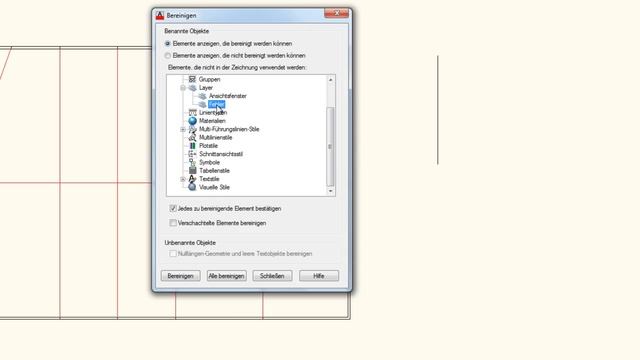The image size is (640, 360).
Task: Select the Layer tree entry
Action: (206, 88)
